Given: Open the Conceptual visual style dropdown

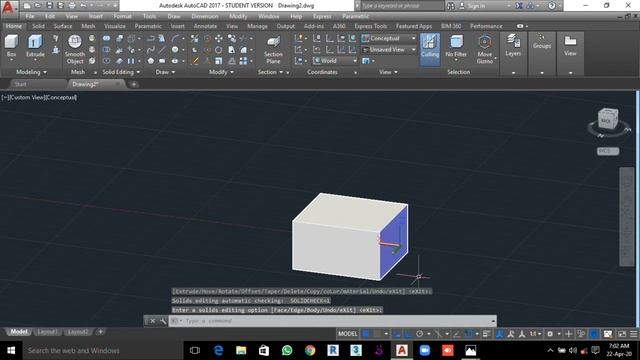Looking at the screenshot, I should coord(389,38).
